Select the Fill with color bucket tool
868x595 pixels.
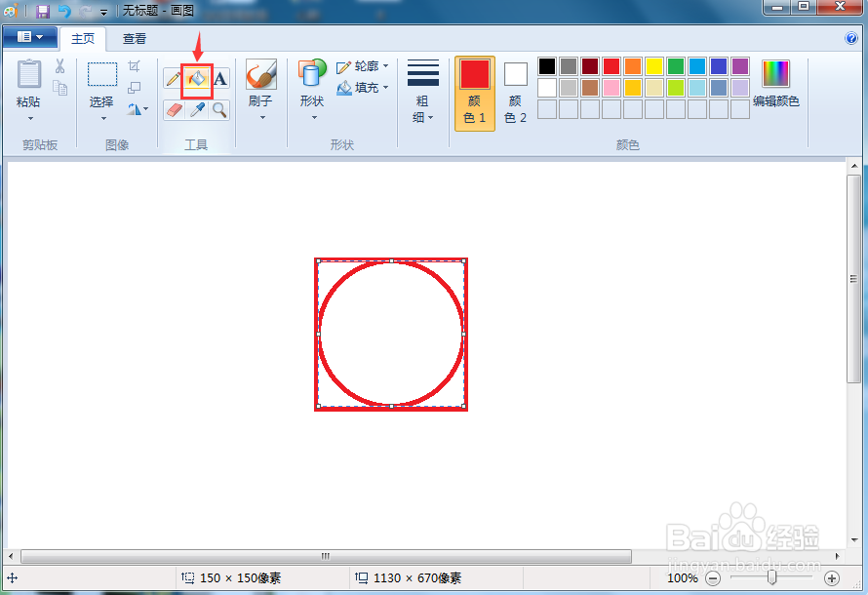197,78
